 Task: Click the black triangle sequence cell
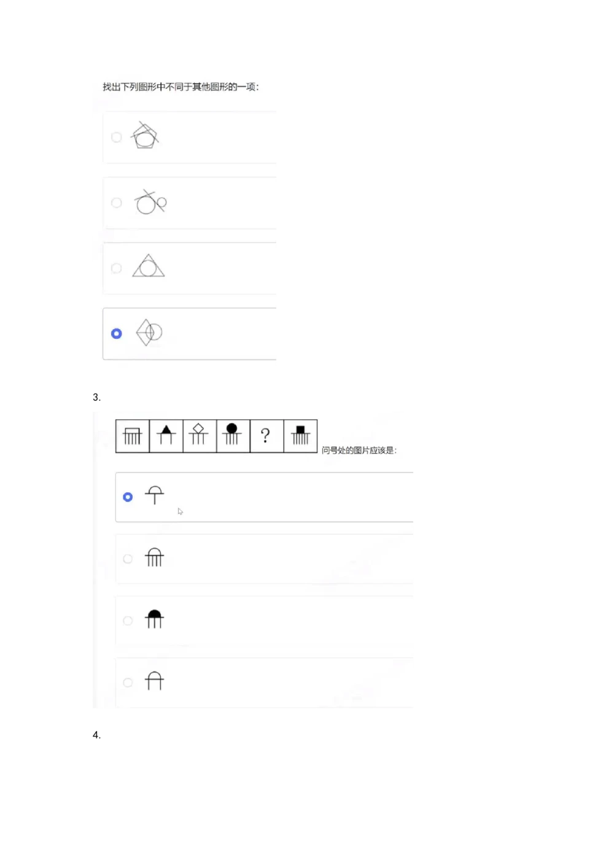pyautogui.click(x=166, y=436)
